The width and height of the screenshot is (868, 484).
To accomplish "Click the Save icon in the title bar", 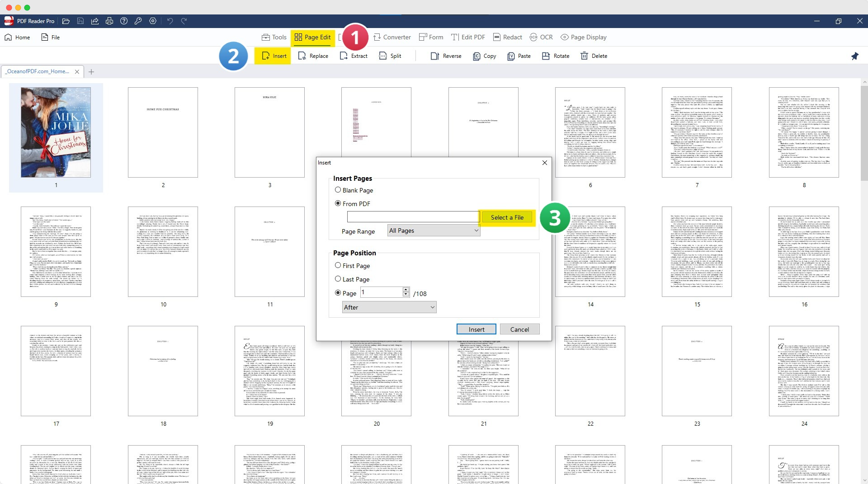I will point(80,21).
